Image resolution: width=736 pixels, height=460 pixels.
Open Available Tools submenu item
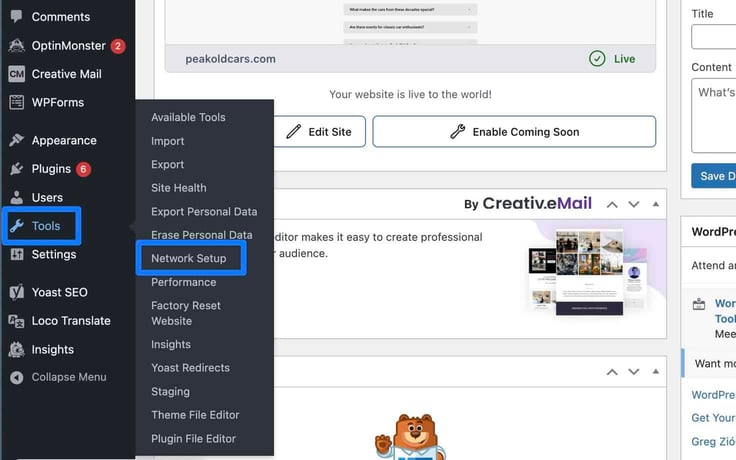point(188,117)
